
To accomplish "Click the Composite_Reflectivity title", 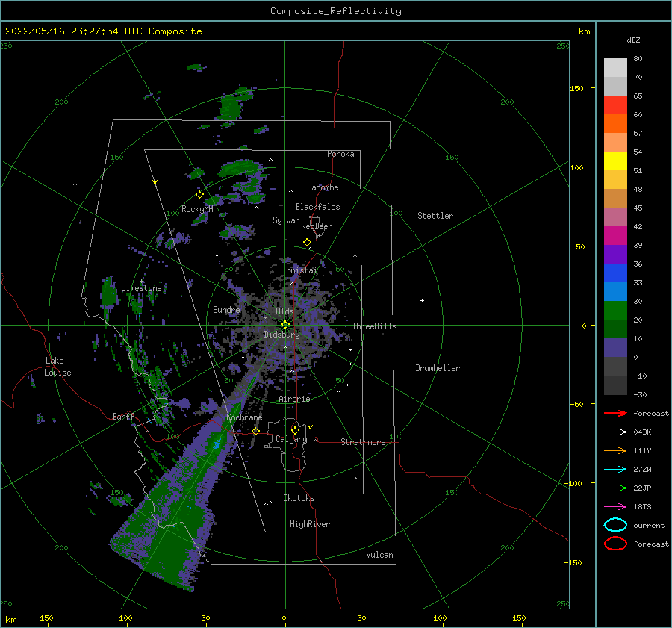I will pyautogui.click(x=336, y=11).
